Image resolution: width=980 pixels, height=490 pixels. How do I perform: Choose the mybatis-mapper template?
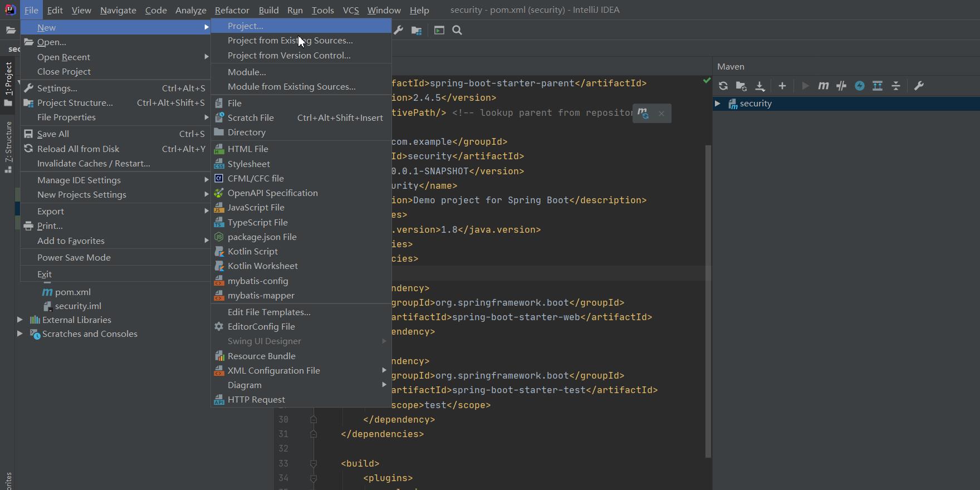301,295
